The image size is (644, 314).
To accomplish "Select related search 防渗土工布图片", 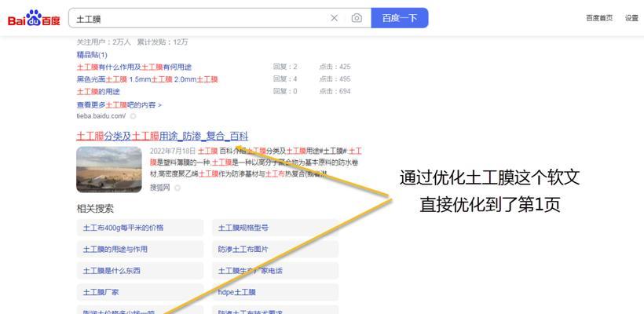I will coord(275,249).
